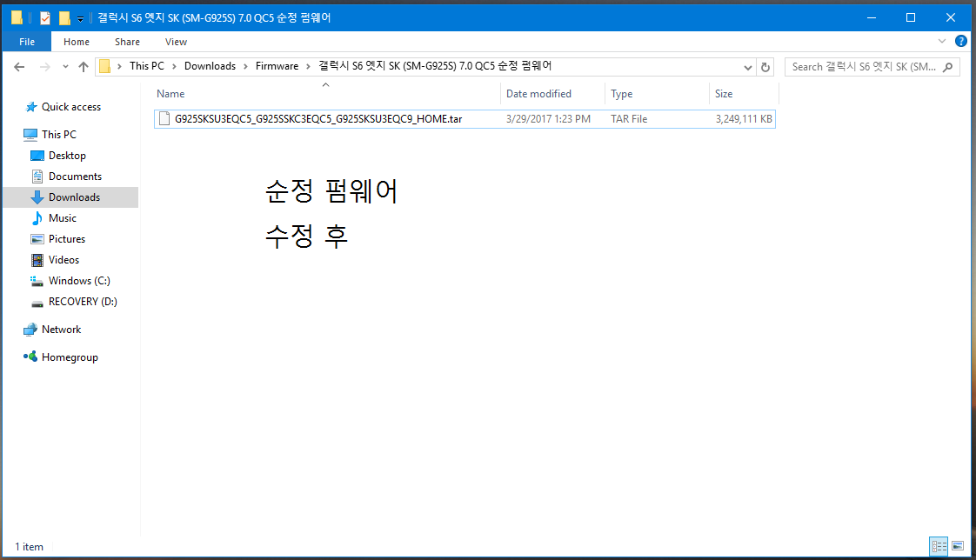Viewport: 976px width, 560px height.
Task: Navigate to Firmware in the breadcrumb path
Action: pyautogui.click(x=277, y=66)
